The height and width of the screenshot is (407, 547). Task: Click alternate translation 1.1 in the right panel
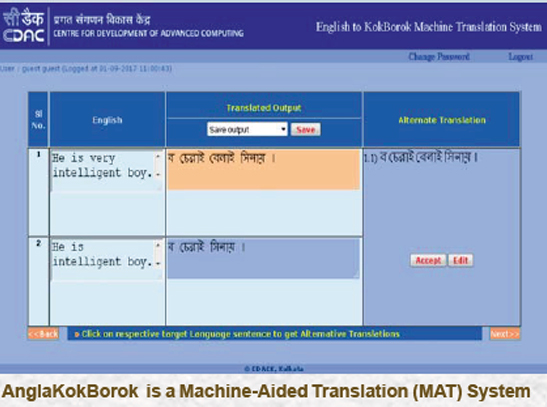point(420,157)
